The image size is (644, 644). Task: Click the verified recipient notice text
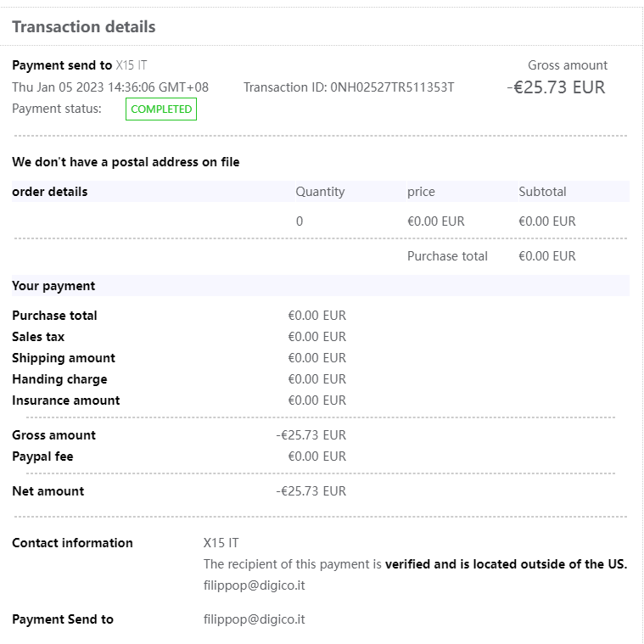click(x=415, y=564)
